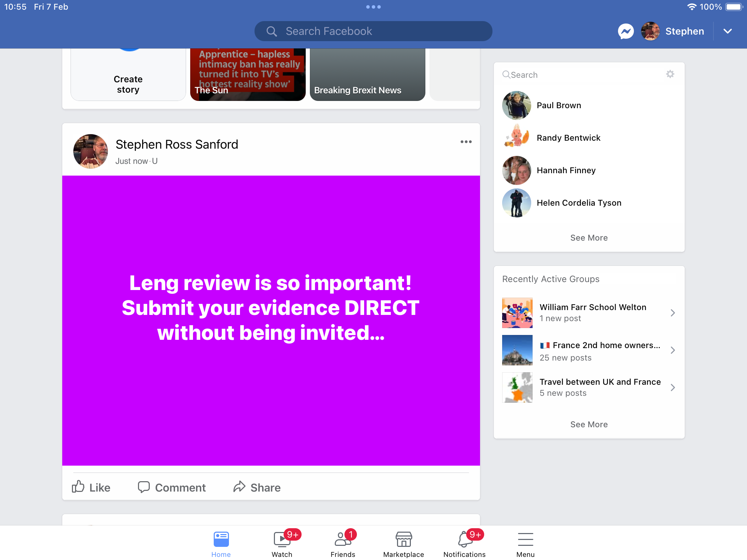Viewport: 747px width, 560px height.
Task: See More recently active groups
Action: [589, 424]
